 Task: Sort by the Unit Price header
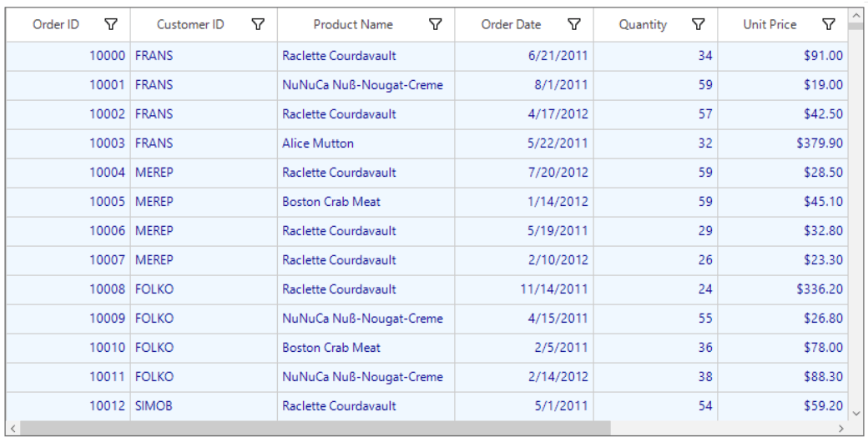(770, 24)
